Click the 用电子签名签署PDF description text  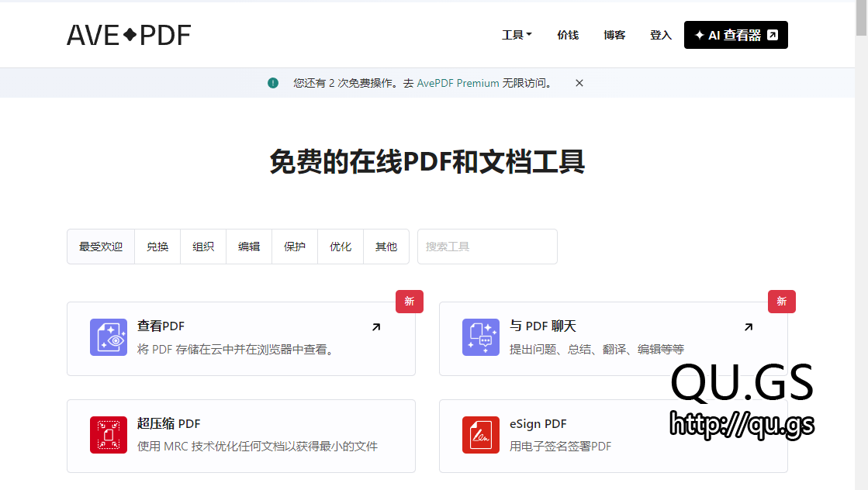point(560,447)
